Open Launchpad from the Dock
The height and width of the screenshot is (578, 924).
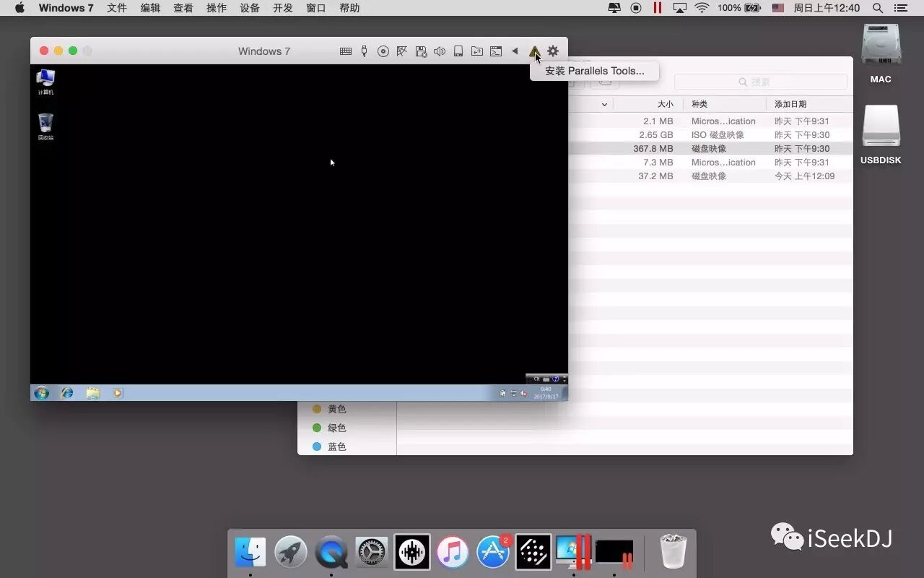[x=291, y=553]
